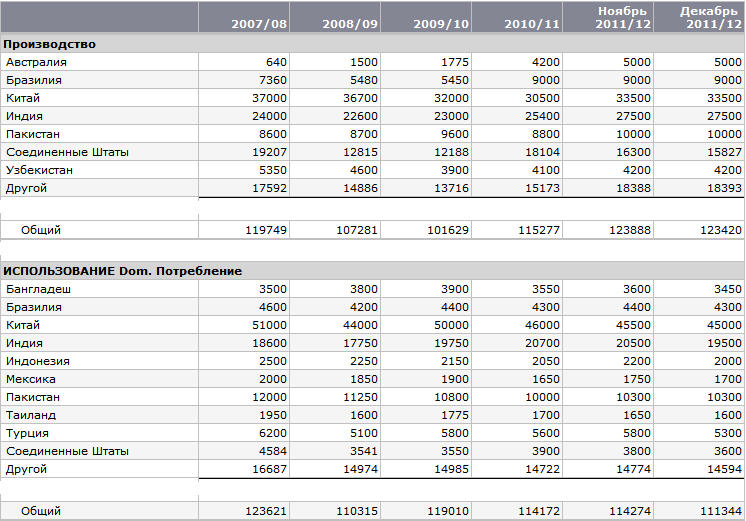This screenshot has width=746, height=521.
Task: Click the "Индия" label under Потребление
Action: click(24, 344)
